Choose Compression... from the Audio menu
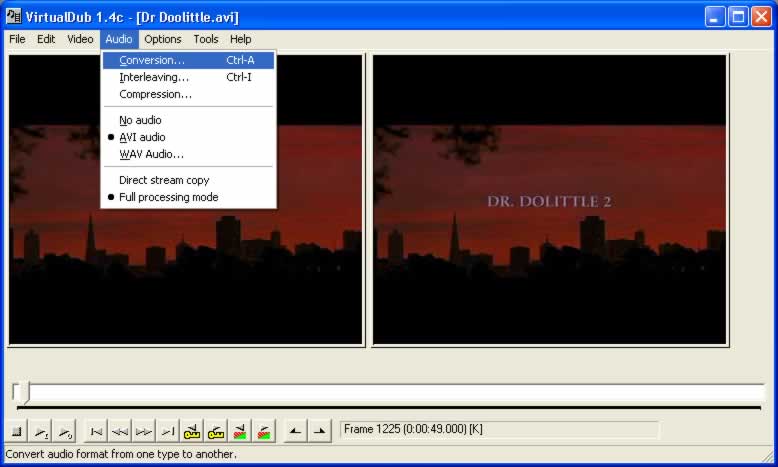 189,94
